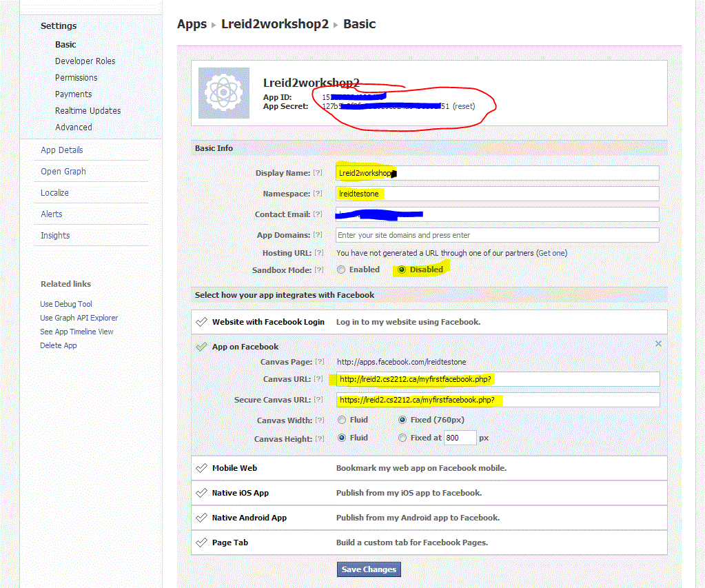
Task: Expand the Page Tab integration row
Action: pos(429,543)
